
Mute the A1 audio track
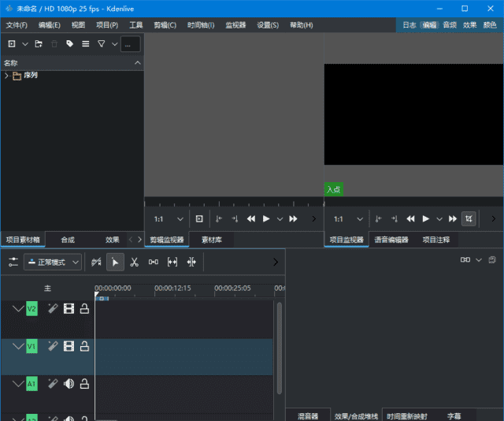click(69, 384)
